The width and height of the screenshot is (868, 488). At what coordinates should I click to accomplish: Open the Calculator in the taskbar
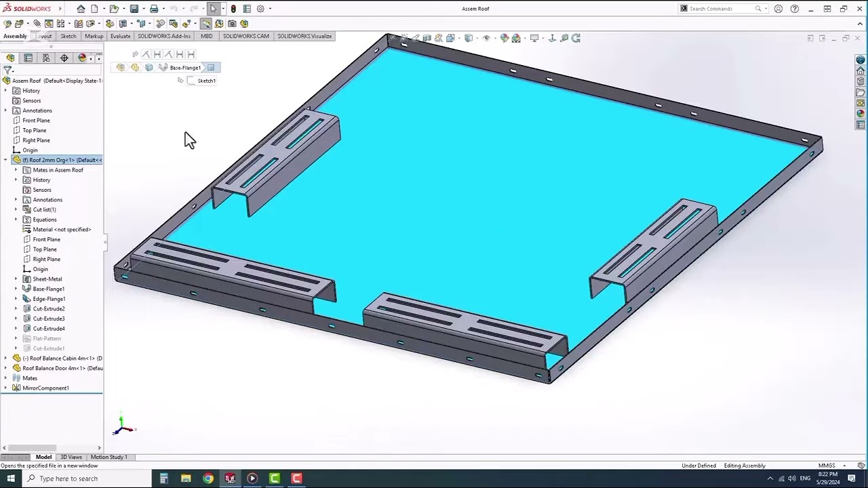pos(163,479)
